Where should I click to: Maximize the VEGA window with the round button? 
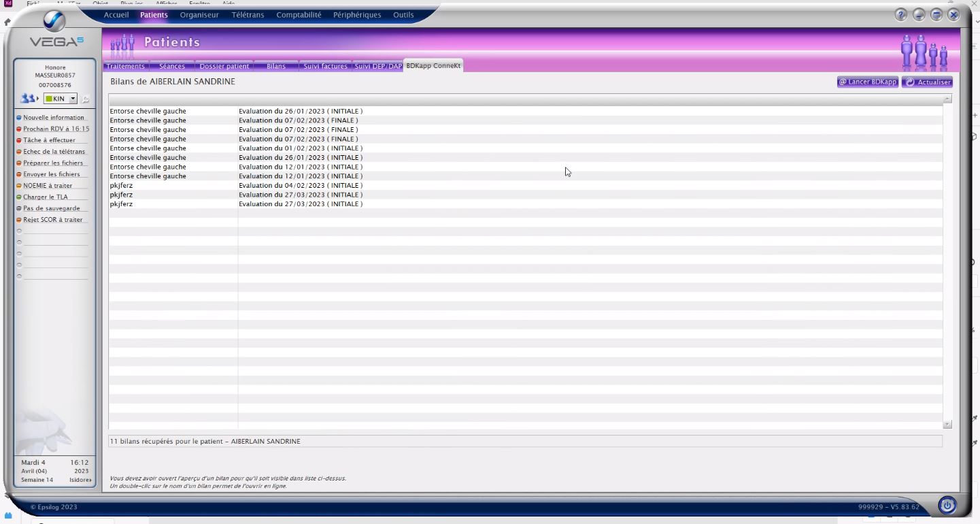pyautogui.click(x=936, y=15)
